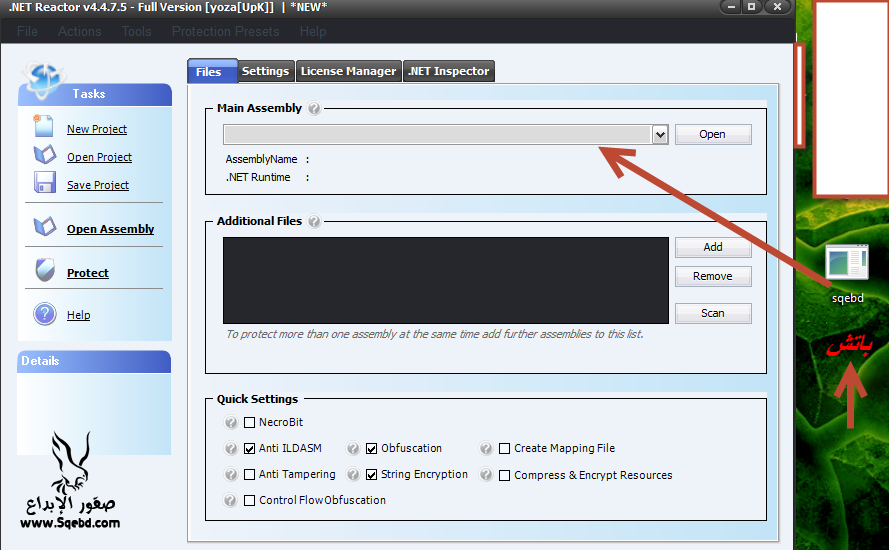Toggle Control Flow Obfuscation checkbox
Image resolution: width=889 pixels, height=550 pixels.
click(x=250, y=501)
